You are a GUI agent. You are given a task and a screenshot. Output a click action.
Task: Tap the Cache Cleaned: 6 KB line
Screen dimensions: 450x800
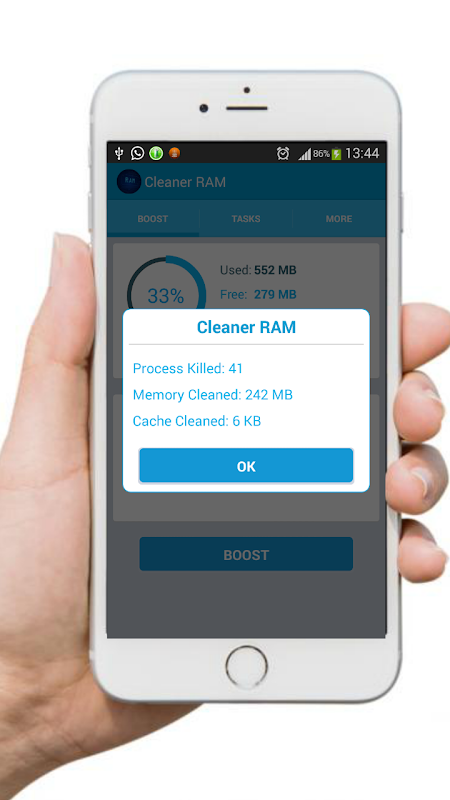click(x=197, y=421)
